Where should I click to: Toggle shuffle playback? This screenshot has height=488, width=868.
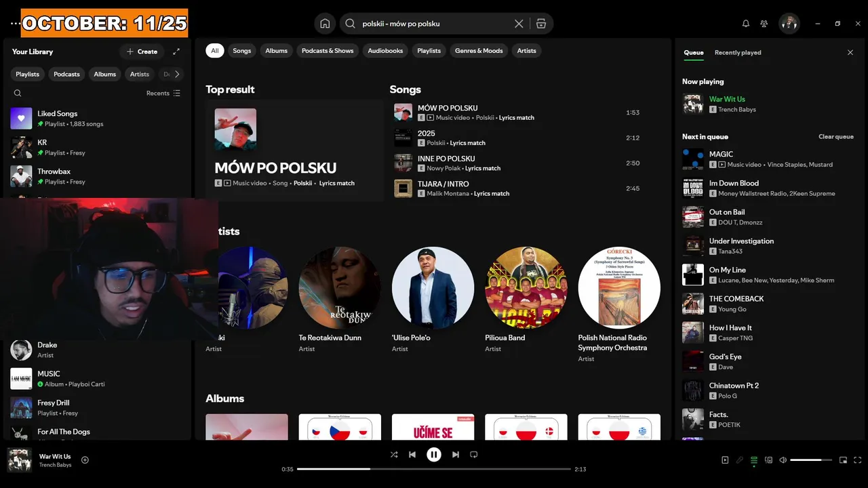394,455
